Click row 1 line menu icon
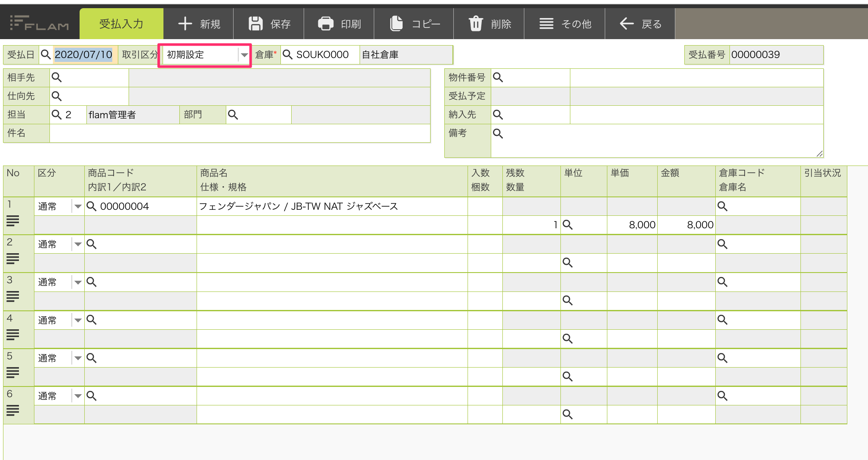The image size is (868, 460). click(13, 221)
